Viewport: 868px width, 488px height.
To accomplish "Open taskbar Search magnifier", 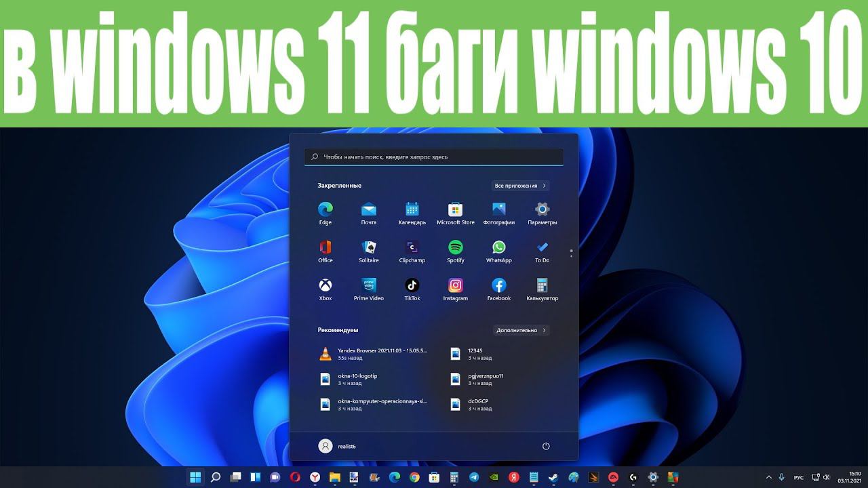I will [x=216, y=477].
